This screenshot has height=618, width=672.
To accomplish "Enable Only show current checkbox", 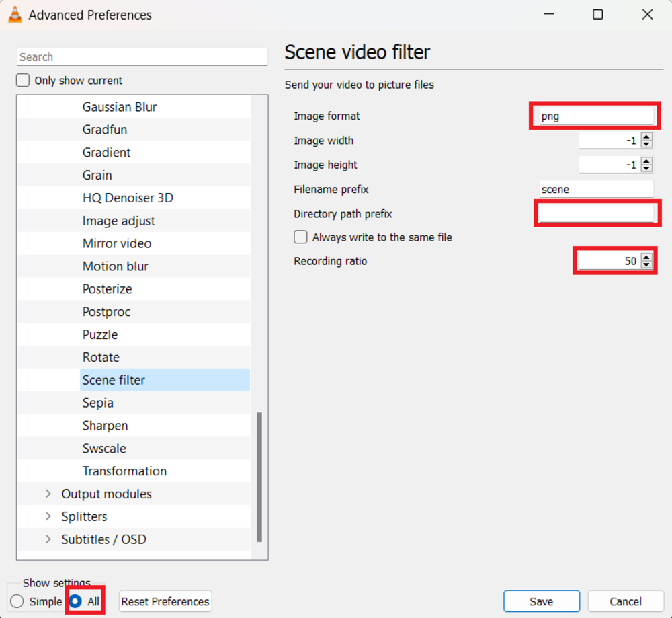I will pos(24,81).
